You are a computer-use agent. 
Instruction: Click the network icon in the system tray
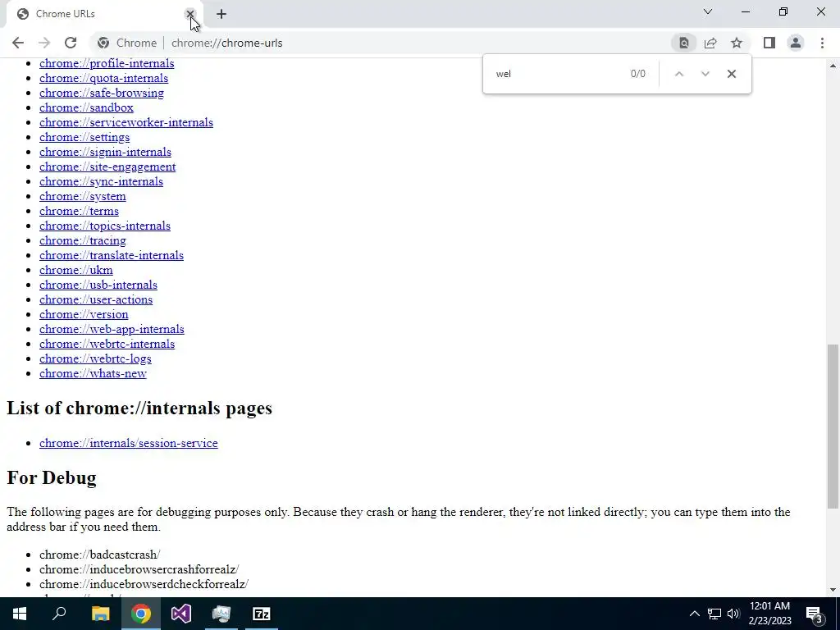[714, 614]
